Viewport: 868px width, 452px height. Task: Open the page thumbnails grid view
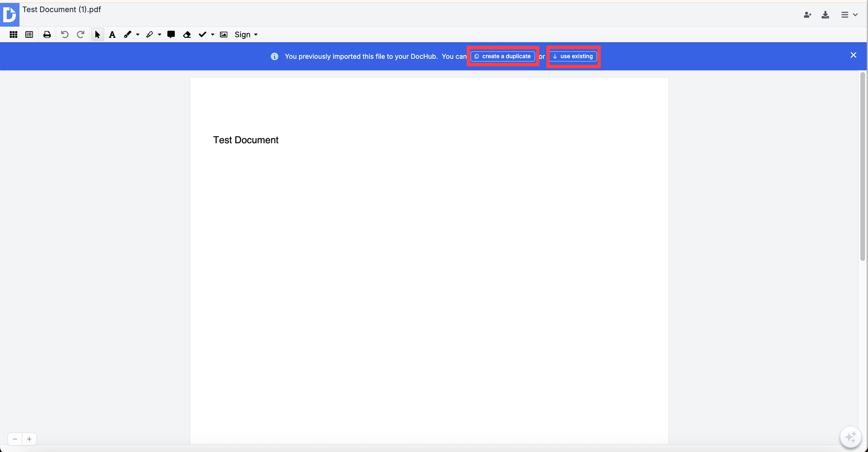click(x=14, y=34)
